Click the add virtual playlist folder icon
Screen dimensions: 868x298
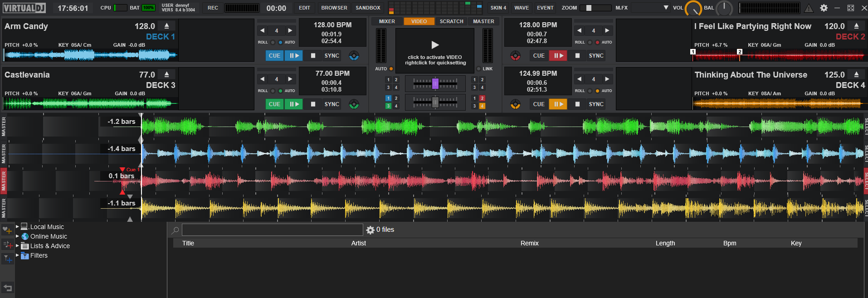tap(7, 245)
